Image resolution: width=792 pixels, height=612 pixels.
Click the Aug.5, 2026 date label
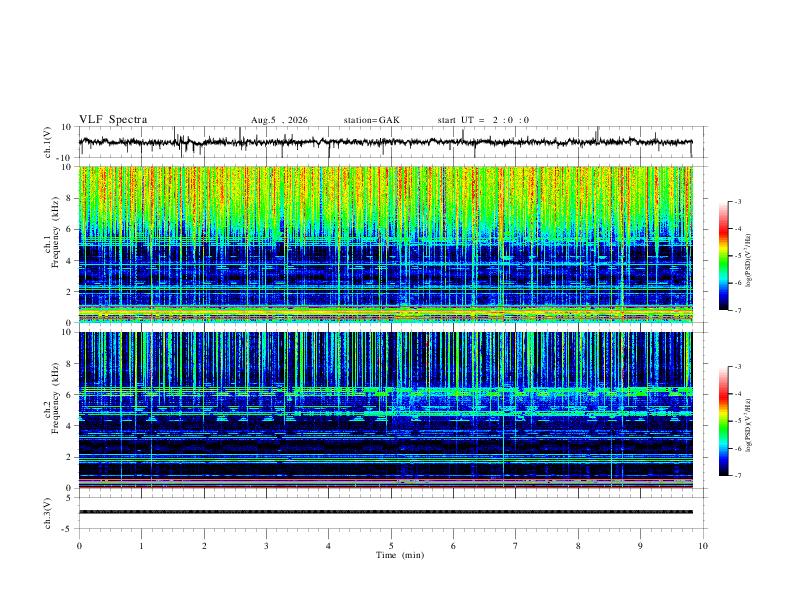(279, 120)
